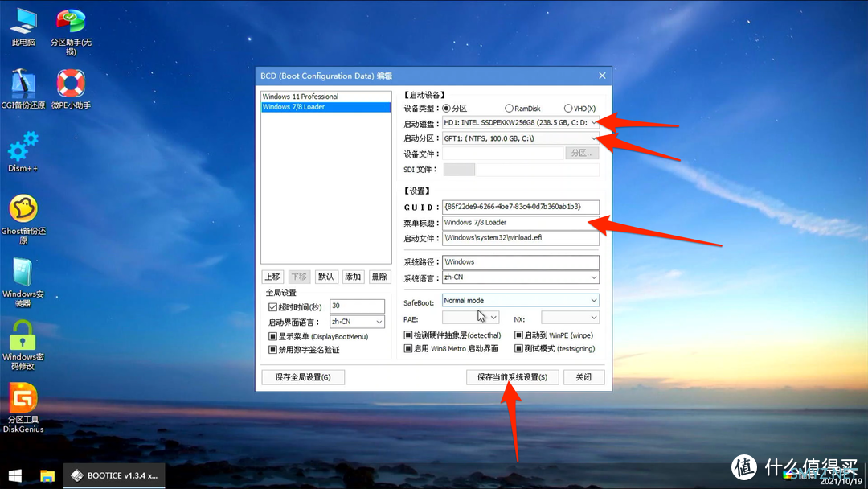Open the 此电脑 desktop icon
The width and height of the screenshot is (868, 489).
23,27
